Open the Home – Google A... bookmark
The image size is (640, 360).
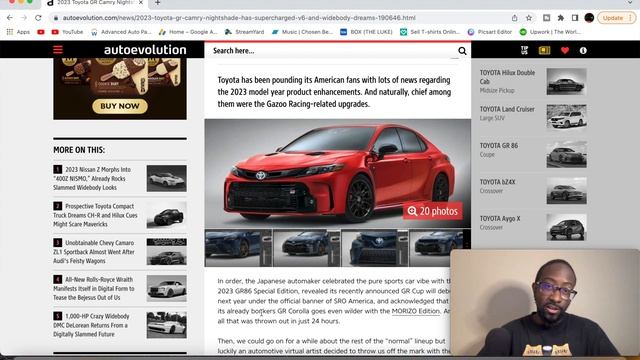(188, 32)
